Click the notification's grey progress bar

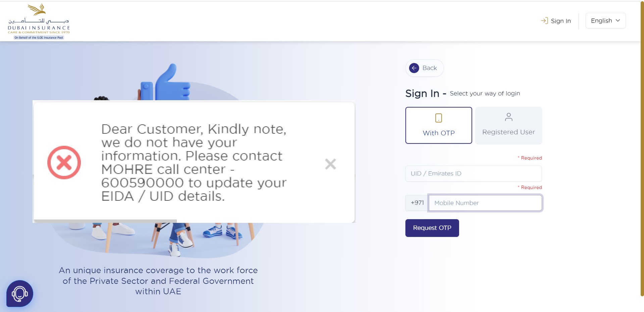pyautogui.click(x=105, y=221)
